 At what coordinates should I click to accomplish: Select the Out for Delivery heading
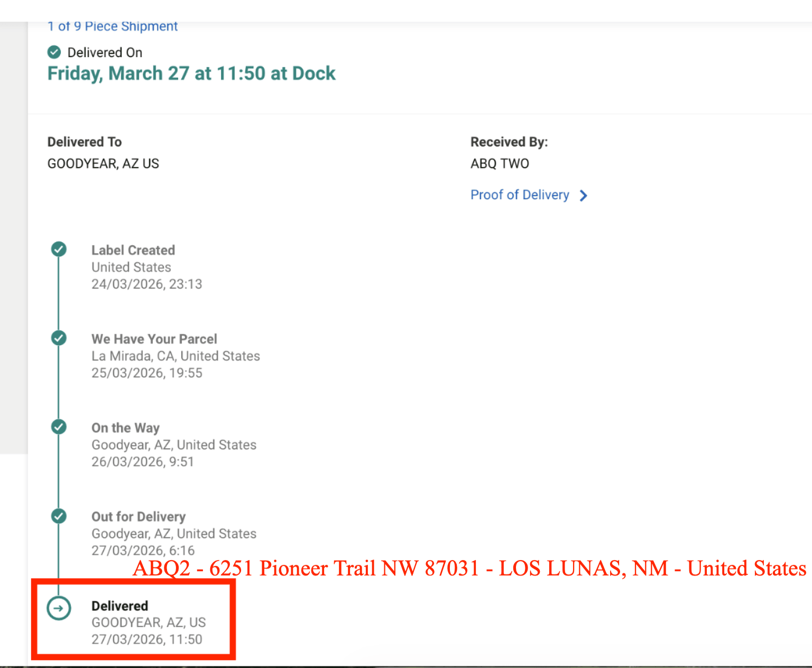[x=139, y=516]
